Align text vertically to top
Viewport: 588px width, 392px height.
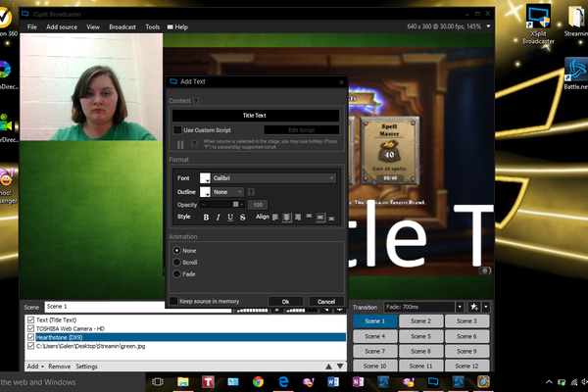pyautogui.click(x=309, y=218)
